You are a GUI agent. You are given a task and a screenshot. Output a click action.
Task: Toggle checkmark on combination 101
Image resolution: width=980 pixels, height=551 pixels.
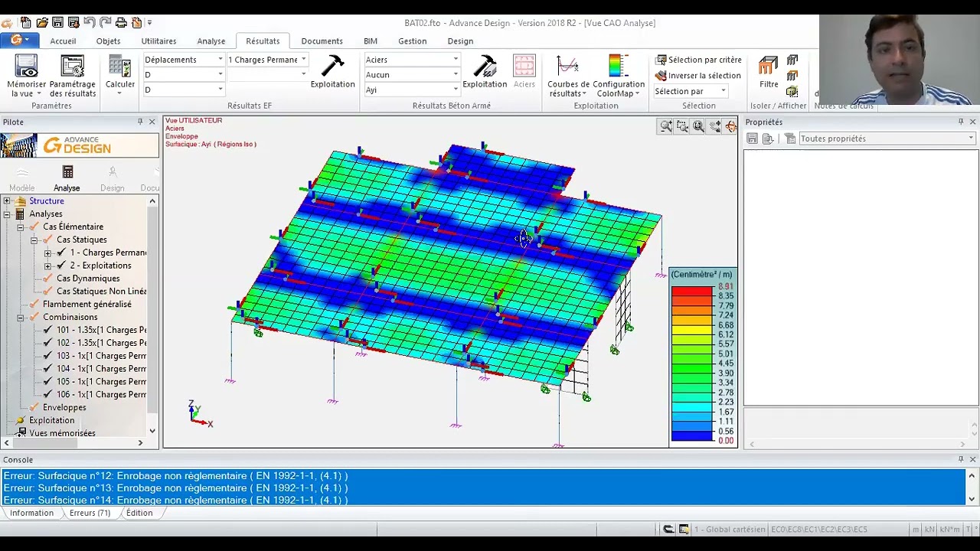[47, 330]
